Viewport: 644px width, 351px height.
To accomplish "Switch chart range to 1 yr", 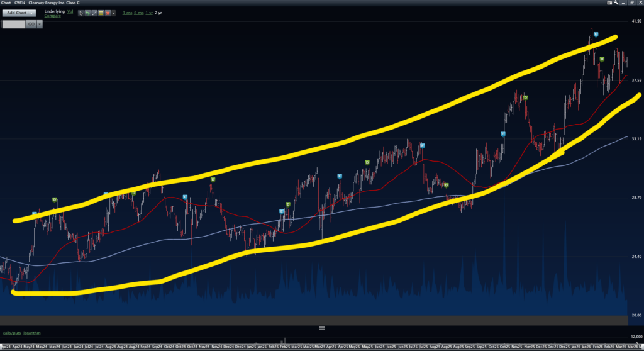I will point(149,13).
